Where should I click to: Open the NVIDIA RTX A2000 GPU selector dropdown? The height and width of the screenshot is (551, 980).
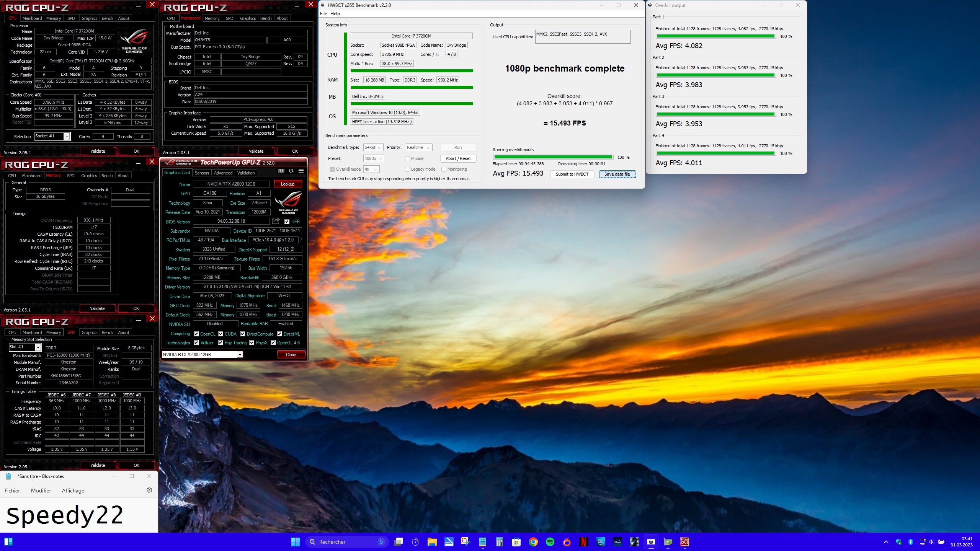click(x=203, y=355)
